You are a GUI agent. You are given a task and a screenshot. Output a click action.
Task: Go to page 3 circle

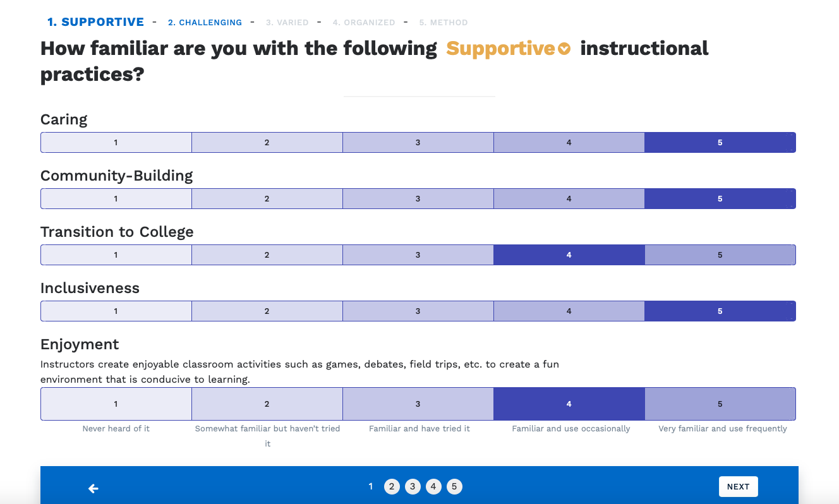pos(413,486)
